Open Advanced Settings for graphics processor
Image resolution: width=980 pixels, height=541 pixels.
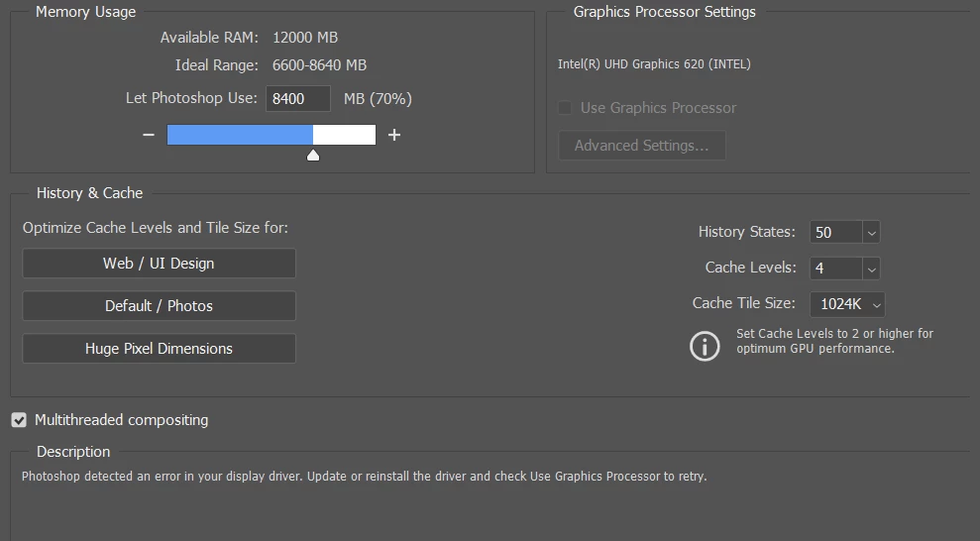coord(642,146)
